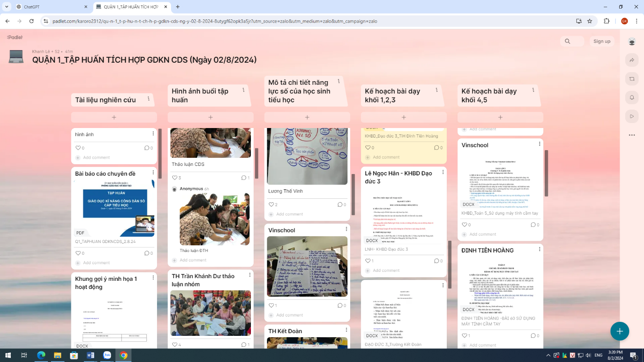Image resolution: width=644 pixels, height=362 pixels.
Task: Open post menu for Bài báo cáo chuyên đề
Action: (153, 173)
